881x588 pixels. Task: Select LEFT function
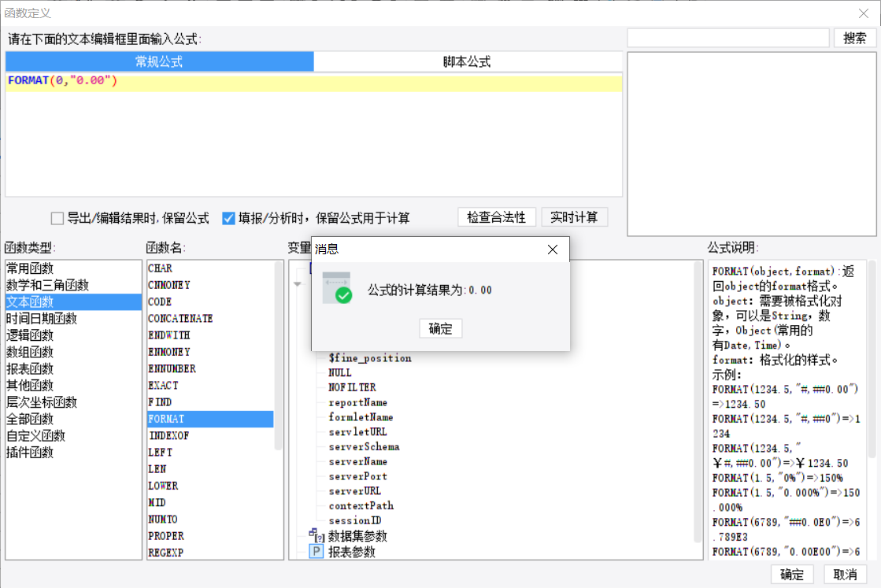[x=210, y=452]
